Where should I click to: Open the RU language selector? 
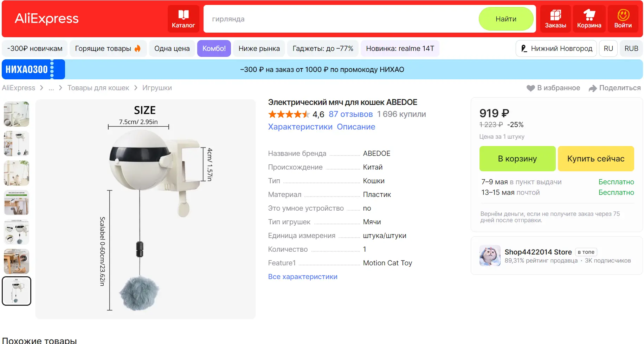(x=608, y=48)
